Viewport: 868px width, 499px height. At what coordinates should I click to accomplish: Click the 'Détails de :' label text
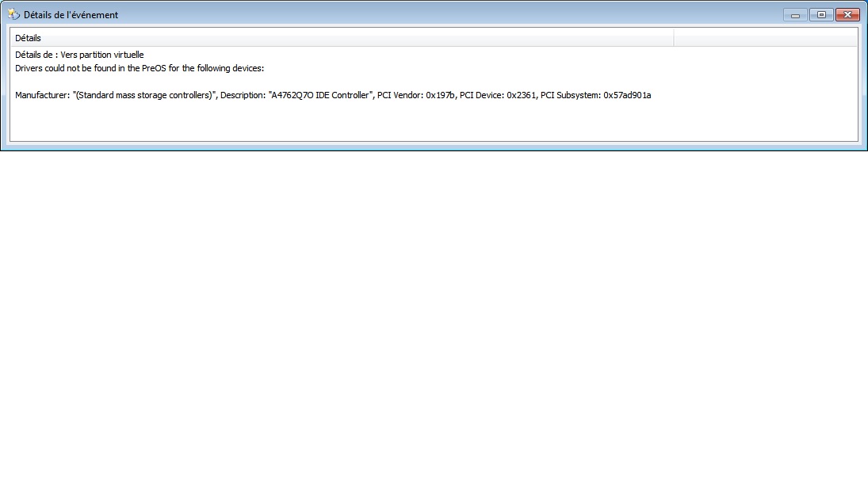[x=36, y=55]
